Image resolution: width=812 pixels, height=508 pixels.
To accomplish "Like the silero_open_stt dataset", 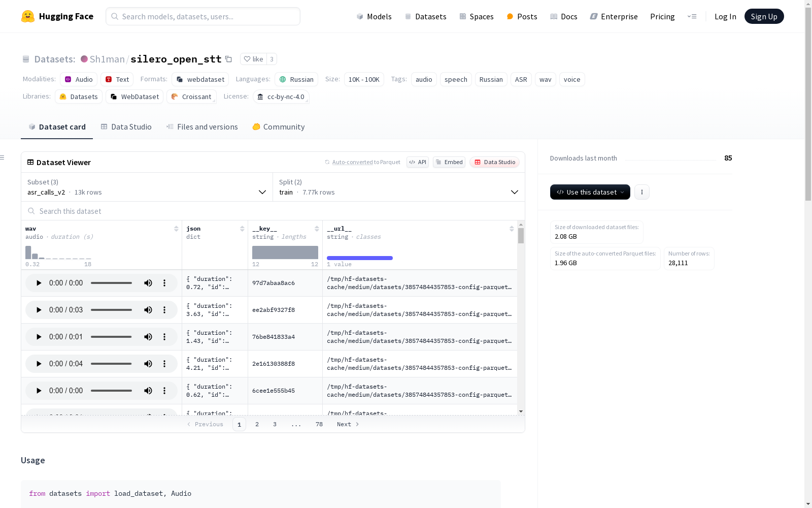I will 253,59.
